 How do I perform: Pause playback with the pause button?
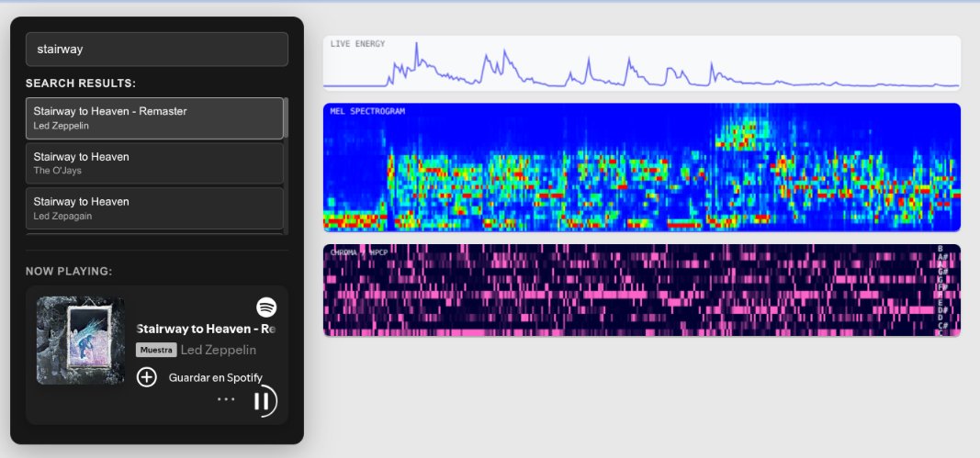click(x=262, y=400)
